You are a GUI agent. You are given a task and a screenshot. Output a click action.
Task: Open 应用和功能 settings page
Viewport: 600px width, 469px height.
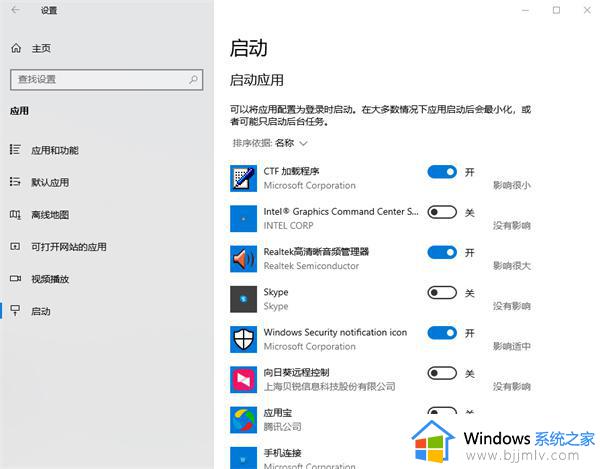[x=55, y=150]
